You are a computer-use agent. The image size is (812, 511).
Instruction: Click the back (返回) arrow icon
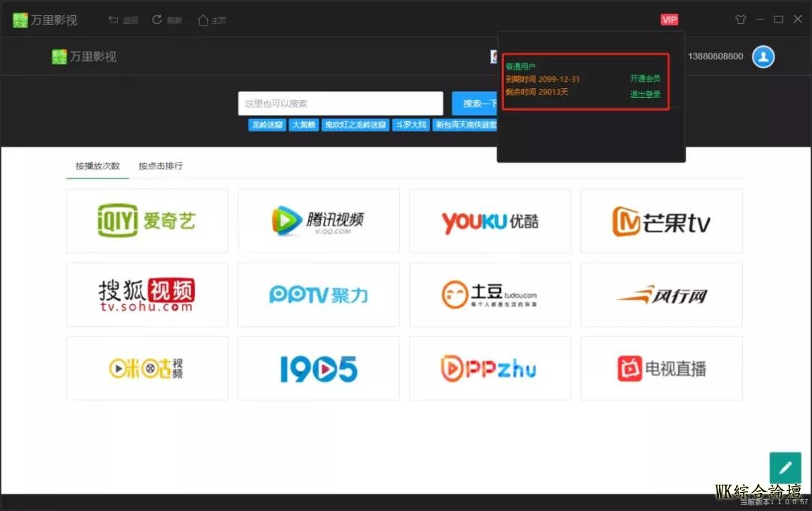coord(114,20)
